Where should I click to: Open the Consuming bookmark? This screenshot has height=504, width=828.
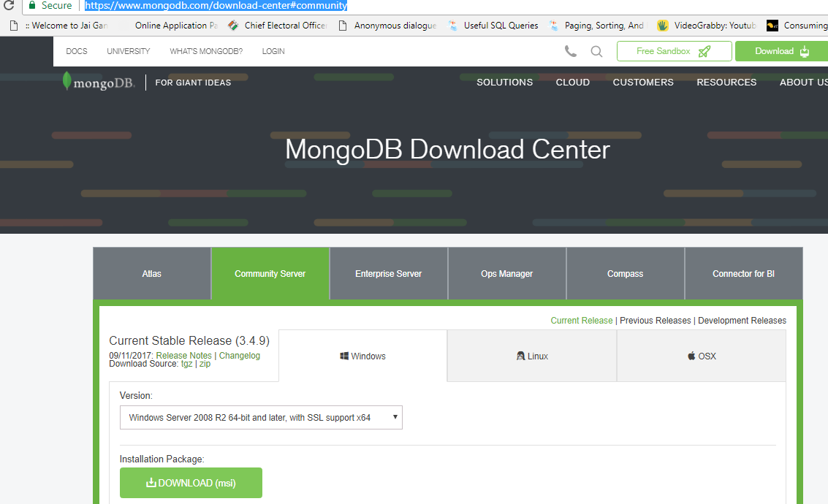pos(797,26)
